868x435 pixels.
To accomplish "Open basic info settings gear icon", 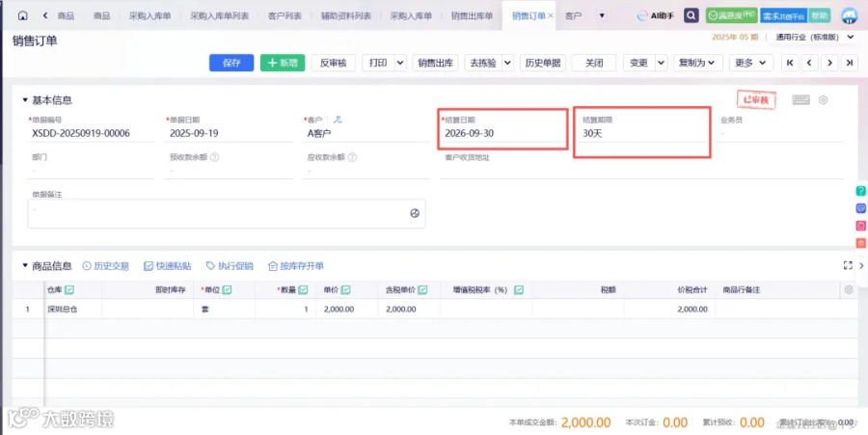I will pos(824,99).
